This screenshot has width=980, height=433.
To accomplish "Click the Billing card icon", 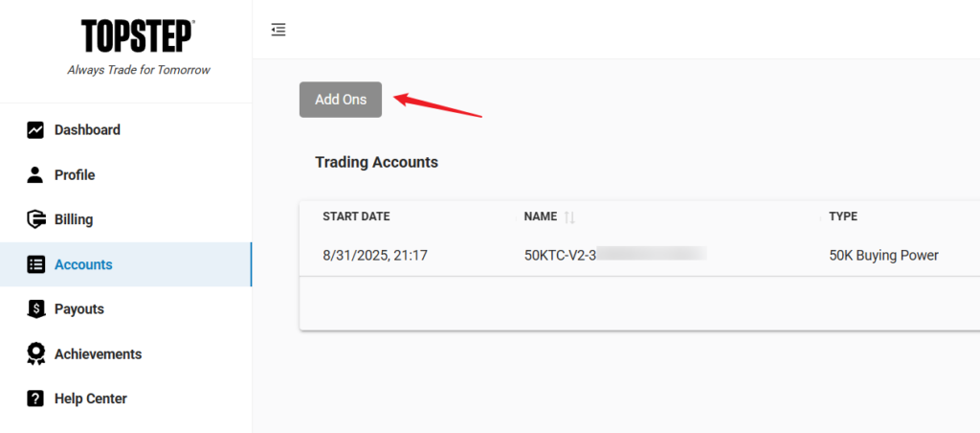I will [x=35, y=219].
